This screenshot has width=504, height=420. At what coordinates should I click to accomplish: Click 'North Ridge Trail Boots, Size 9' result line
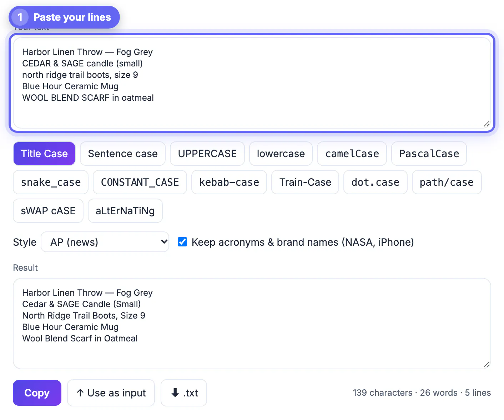[84, 316]
